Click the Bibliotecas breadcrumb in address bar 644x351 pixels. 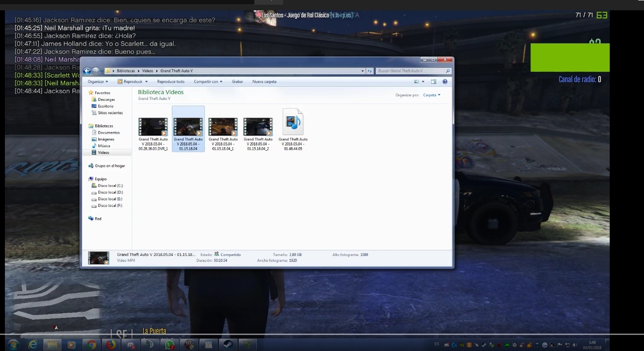point(126,71)
